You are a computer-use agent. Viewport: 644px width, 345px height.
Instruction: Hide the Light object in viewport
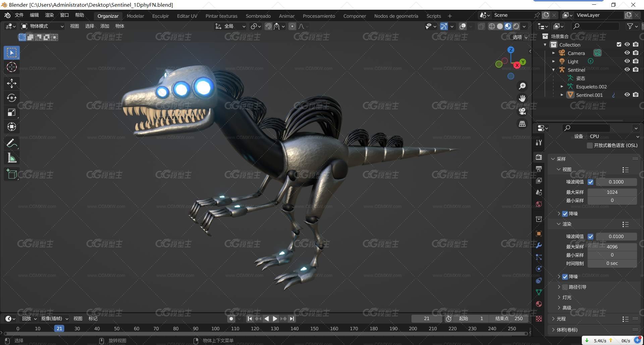coord(627,61)
